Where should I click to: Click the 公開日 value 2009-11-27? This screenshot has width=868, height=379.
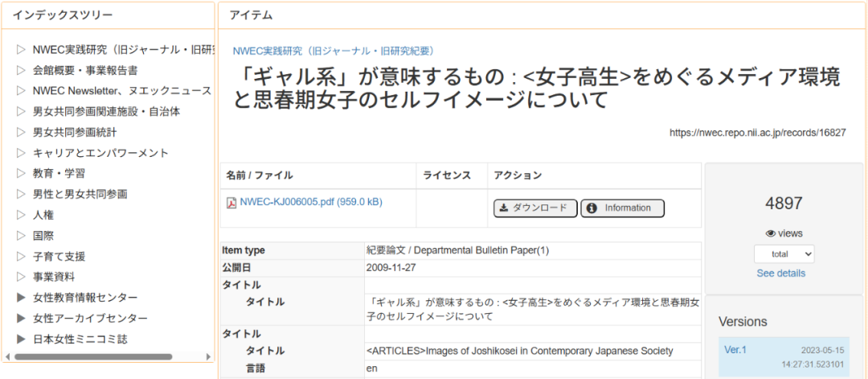tap(391, 268)
